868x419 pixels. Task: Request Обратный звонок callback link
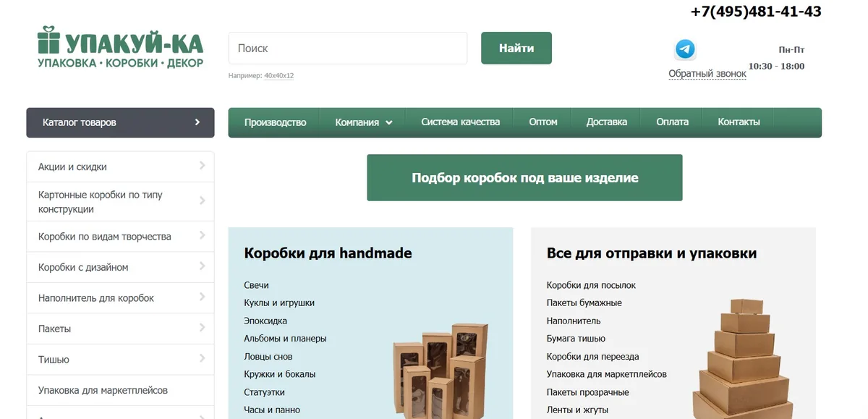point(707,74)
